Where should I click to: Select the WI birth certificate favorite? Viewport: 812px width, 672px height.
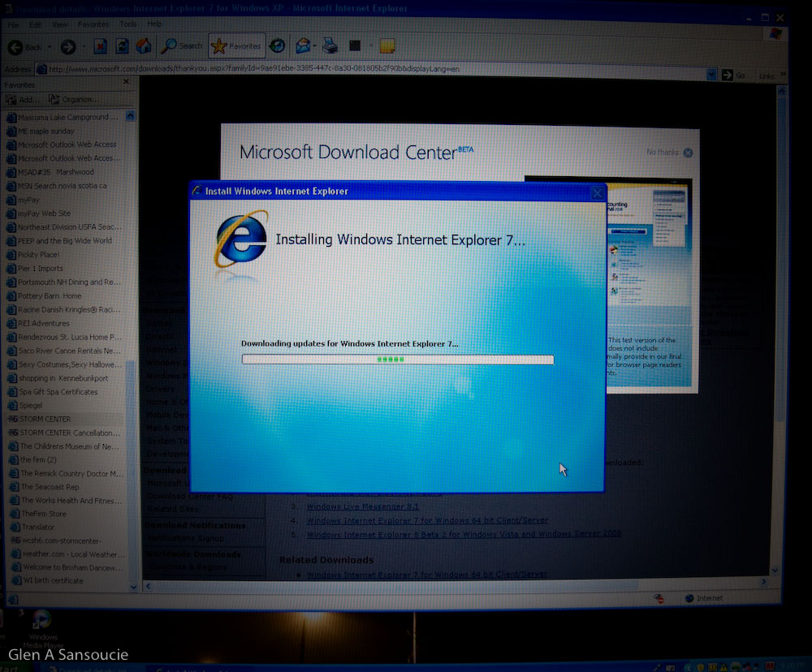pos(53,581)
